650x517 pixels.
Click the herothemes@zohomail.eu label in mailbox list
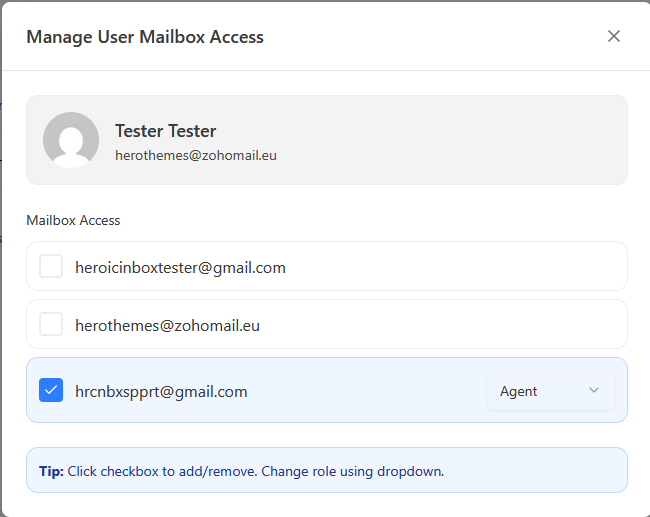point(167,325)
